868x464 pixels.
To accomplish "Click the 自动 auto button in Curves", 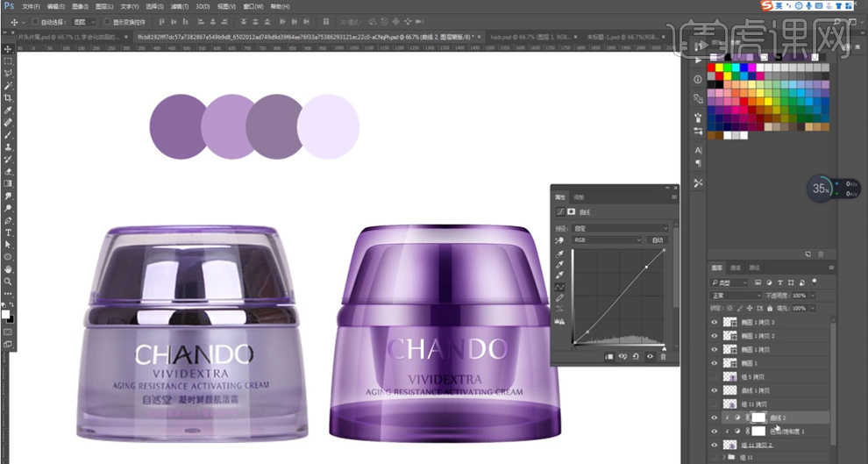I will click(x=657, y=240).
